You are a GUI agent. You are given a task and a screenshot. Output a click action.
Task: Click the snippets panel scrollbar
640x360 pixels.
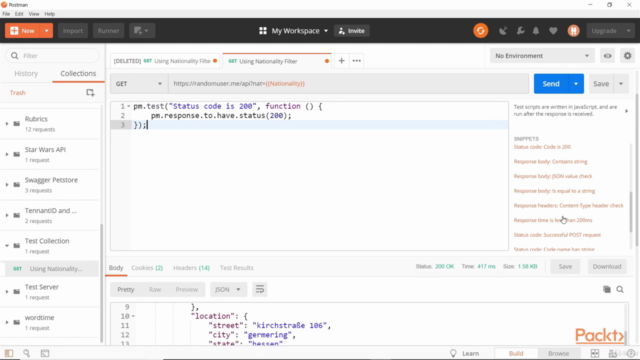click(631, 212)
